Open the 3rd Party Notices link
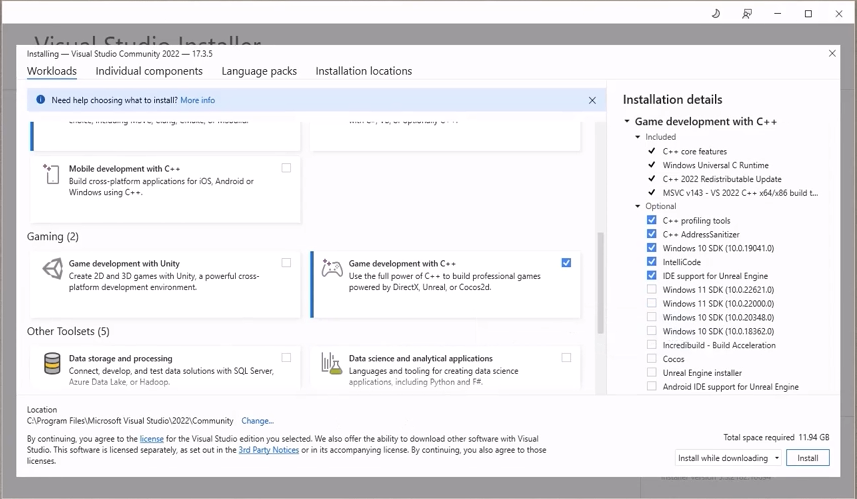This screenshot has height=499, width=857. click(x=269, y=450)
